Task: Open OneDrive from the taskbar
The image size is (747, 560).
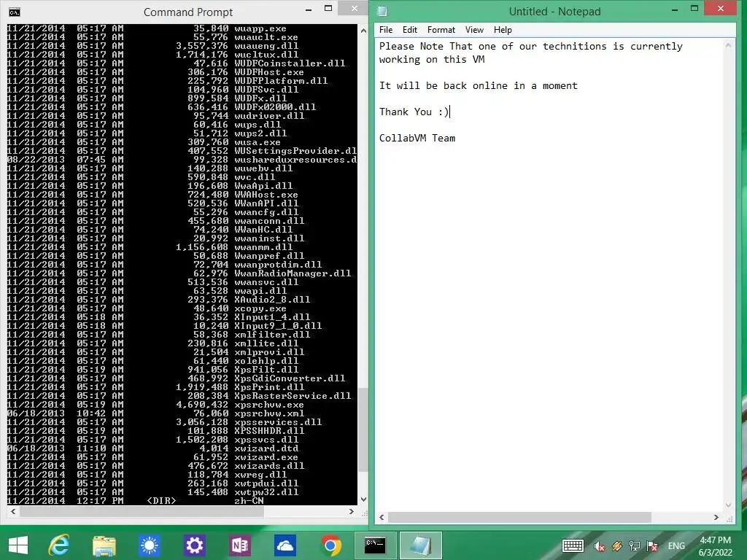Action: click(x=285, y=545)
